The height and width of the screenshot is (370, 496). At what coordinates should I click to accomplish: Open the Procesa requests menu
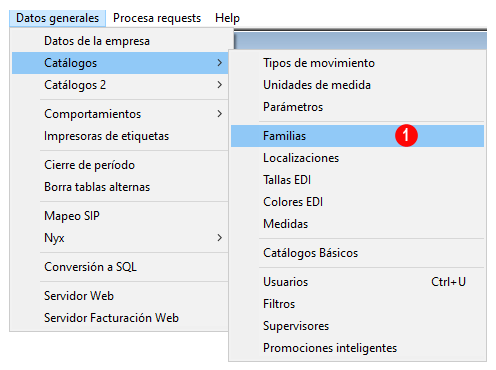tap(157, 18)
